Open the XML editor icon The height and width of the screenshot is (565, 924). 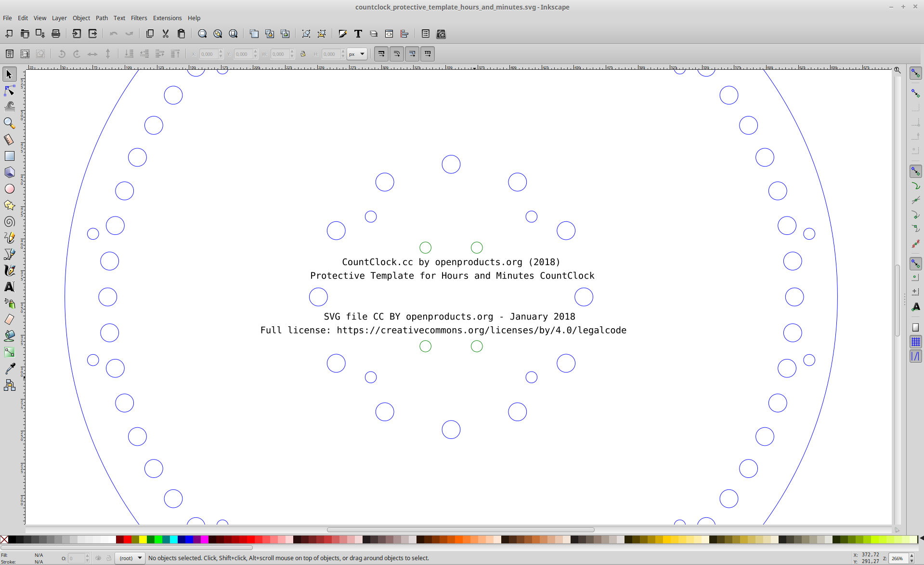click(x=389, y=34)
